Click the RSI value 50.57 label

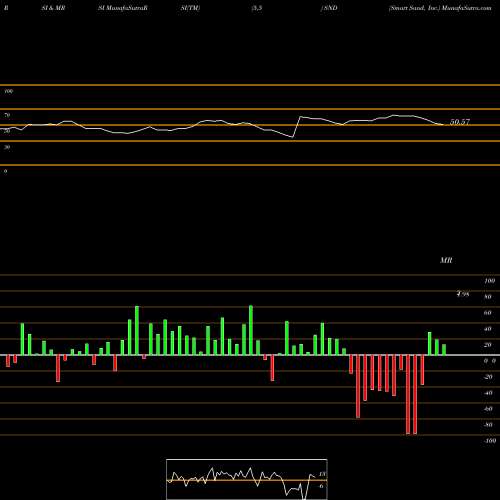[460, 122]
